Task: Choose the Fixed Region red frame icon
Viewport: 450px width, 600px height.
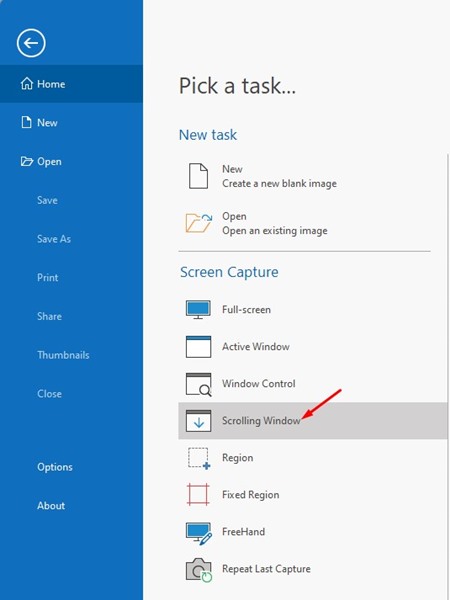Action: click(x=198, y=494)
